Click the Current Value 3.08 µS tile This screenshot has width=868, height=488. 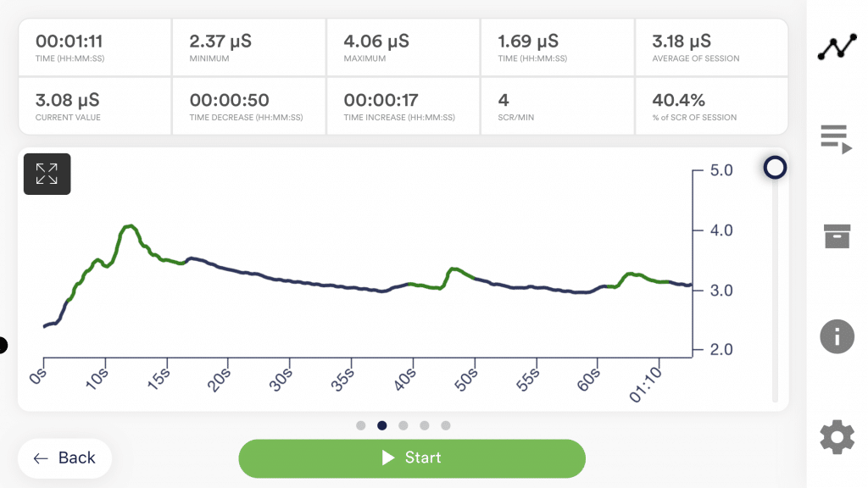coord(95,106)
